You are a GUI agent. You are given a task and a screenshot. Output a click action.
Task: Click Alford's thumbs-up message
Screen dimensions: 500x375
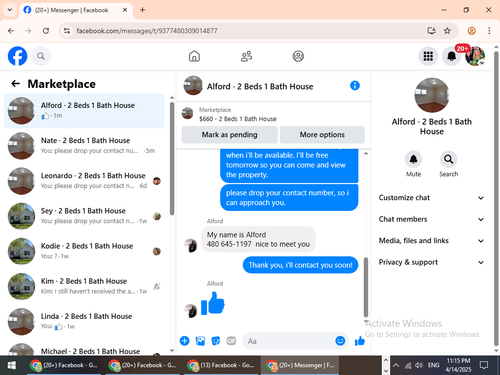click(212, 303)
